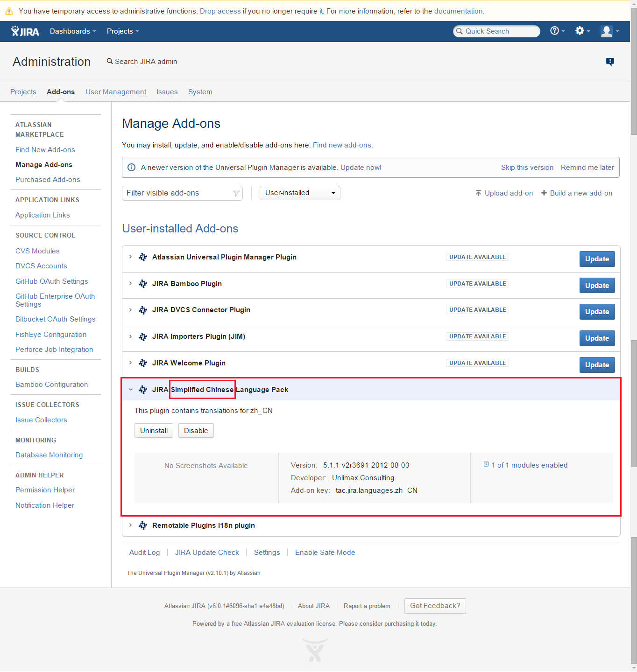Click the JIRA Update Check link
Image resolution: width=637 pixels, height=672 pixels.
pos(207,553)
